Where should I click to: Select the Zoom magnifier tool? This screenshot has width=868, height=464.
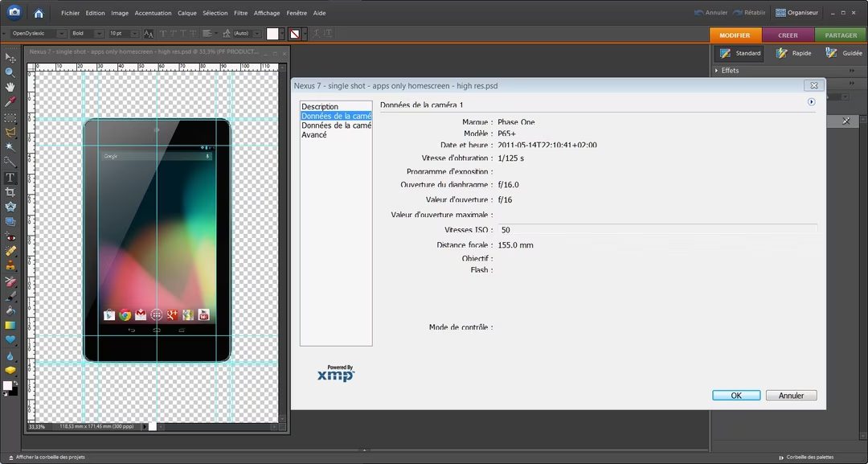click(x=10, y=72)
